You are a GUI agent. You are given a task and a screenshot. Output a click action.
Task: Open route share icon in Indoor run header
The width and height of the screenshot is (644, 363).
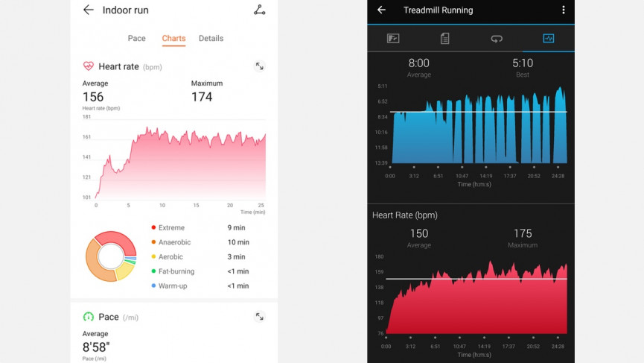(x=259, y=10)
